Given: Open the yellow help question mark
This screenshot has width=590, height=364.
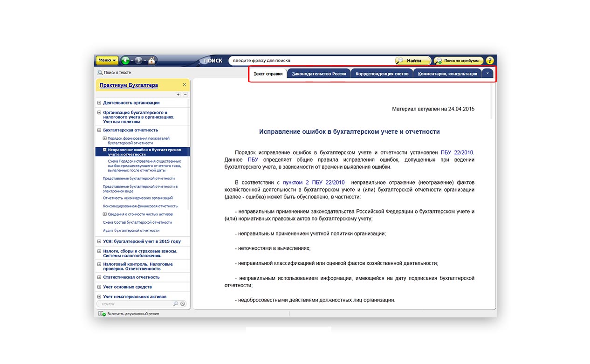Looking at the screenshot, I should pyautogui.click(x=490, y=61).
